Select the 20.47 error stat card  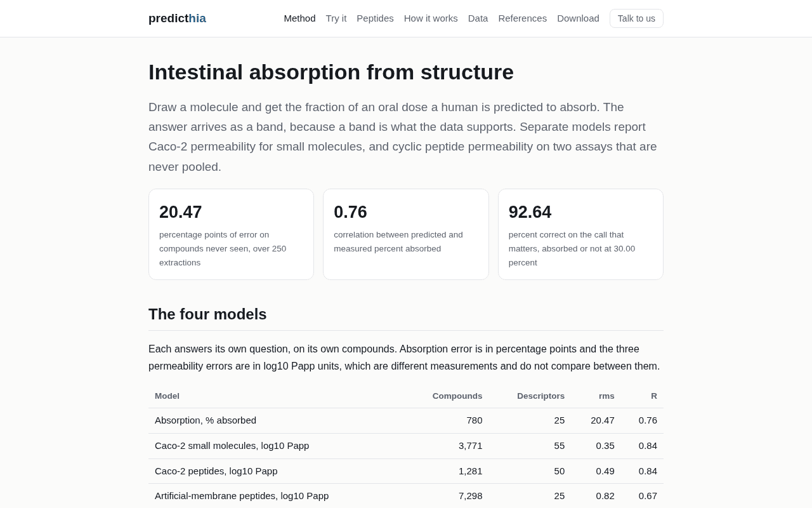pyautogui.click(x=231, y=234)
